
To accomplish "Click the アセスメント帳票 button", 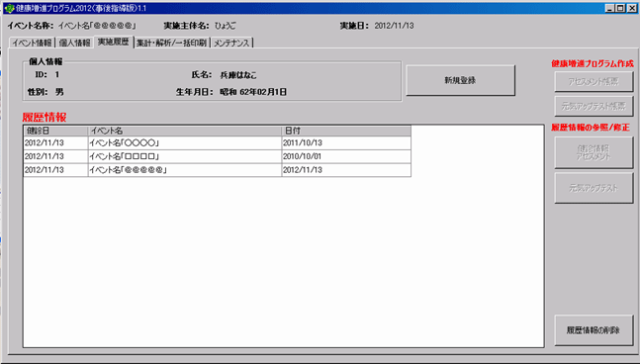I will 594,82.
